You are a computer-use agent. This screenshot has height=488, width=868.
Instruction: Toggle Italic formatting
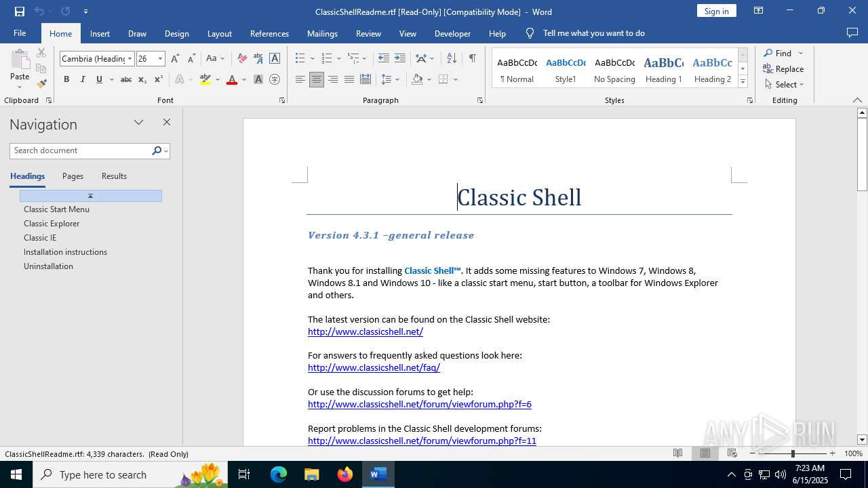[83, 79]
